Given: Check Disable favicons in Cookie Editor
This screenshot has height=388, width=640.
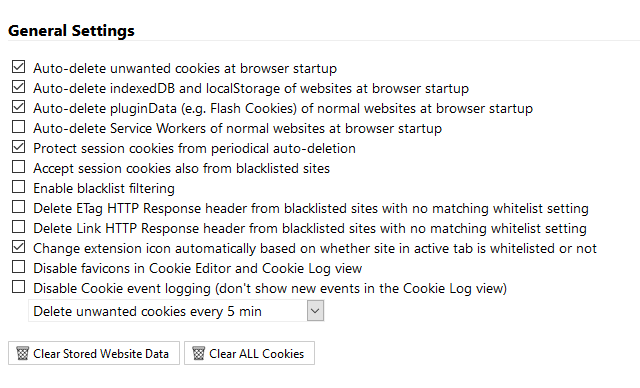Looking at the screenshot, I should click(18, 266).
